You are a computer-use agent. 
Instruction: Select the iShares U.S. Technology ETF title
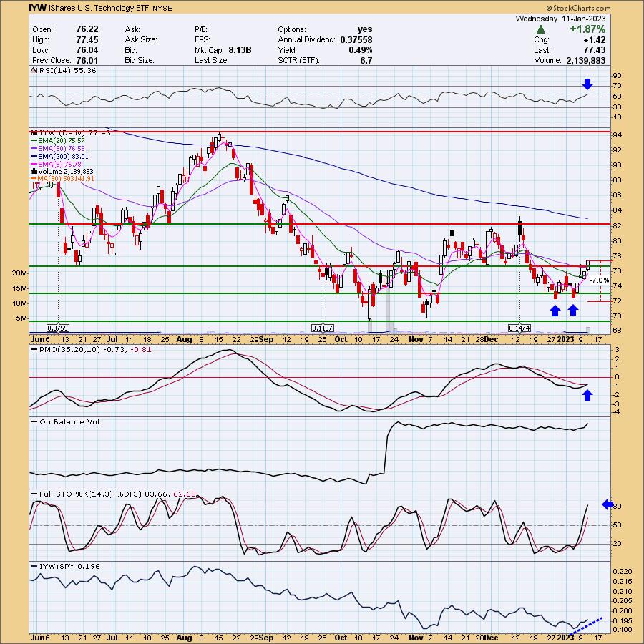98,8
